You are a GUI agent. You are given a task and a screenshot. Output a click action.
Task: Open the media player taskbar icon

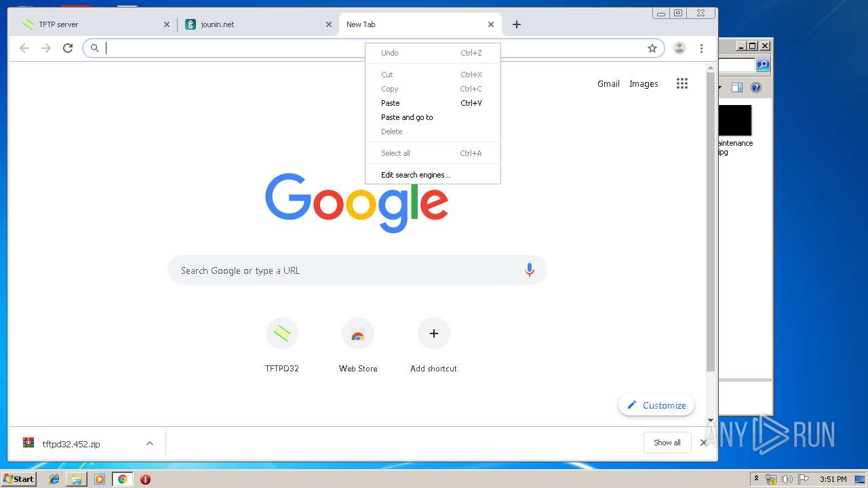point(100,479)
